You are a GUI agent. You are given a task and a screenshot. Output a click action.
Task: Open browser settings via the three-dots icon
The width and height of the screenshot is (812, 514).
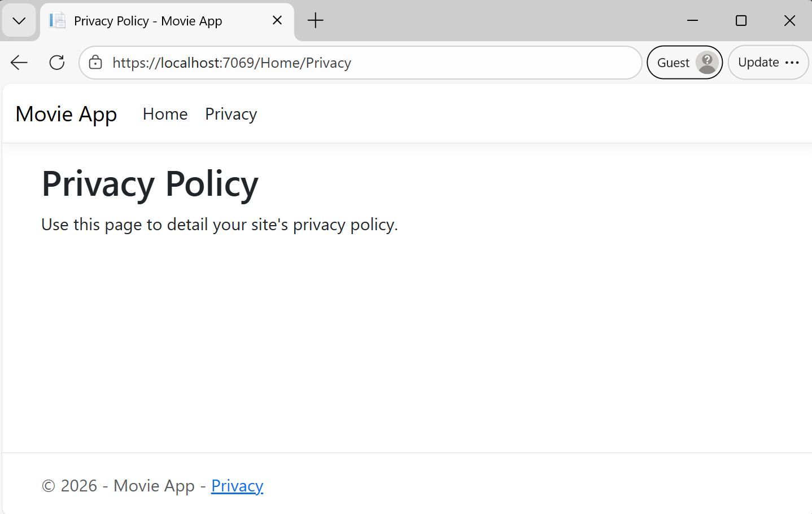tap(792, 62)
